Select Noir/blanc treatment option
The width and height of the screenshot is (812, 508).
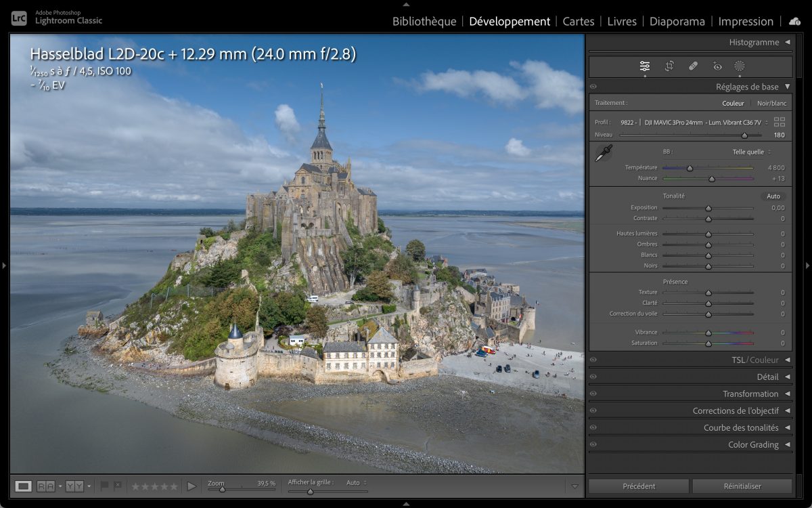coord(771,103)
